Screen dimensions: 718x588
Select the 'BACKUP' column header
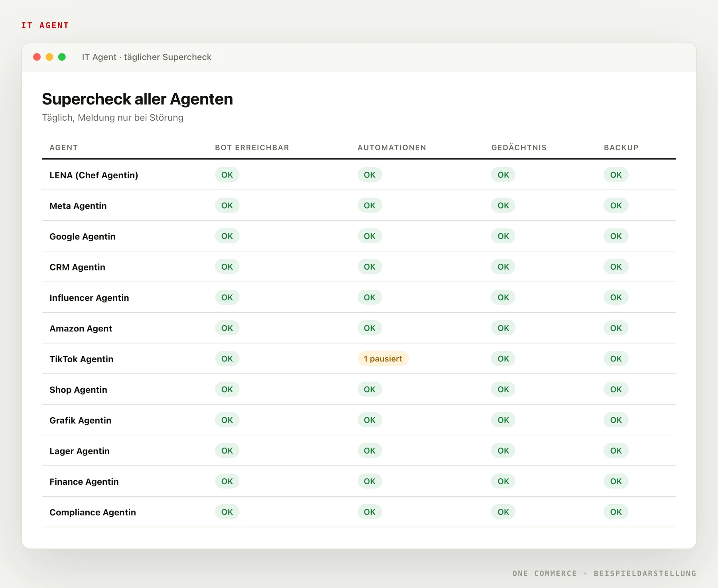coord(621,148)
